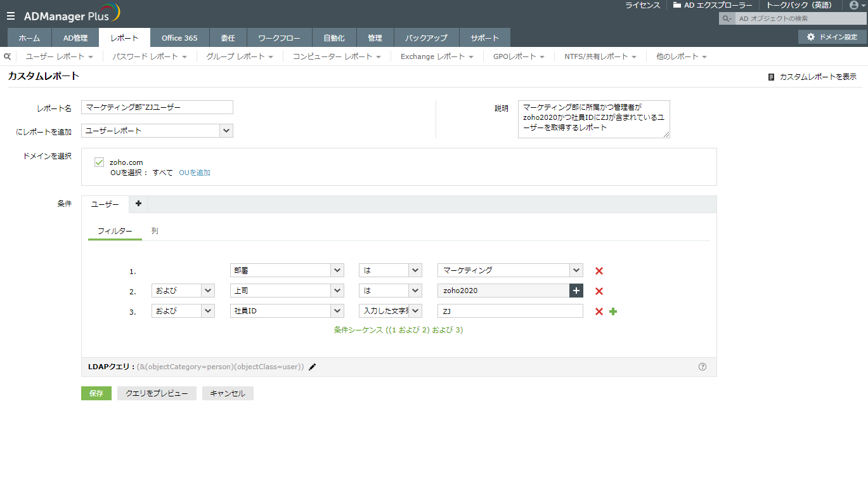Expand the Exchange レポート menu

[x=437, y=56]
